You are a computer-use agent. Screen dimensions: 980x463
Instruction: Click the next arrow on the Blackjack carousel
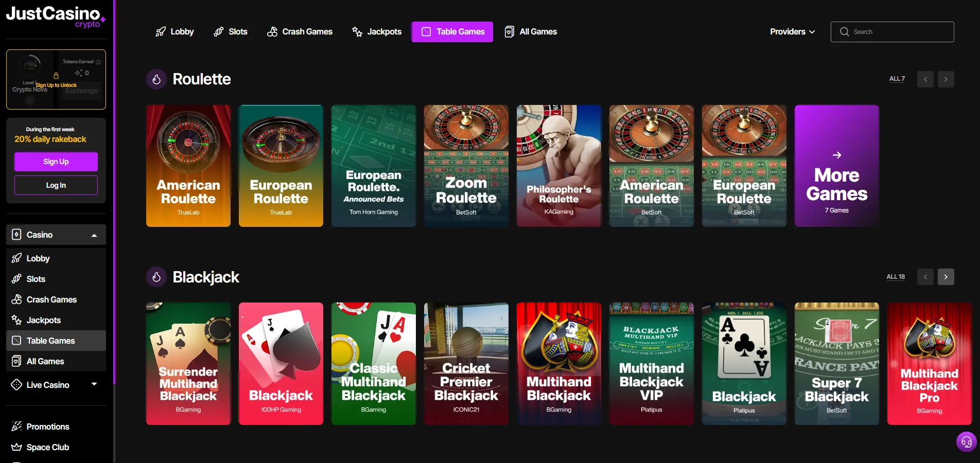[946, 277]
